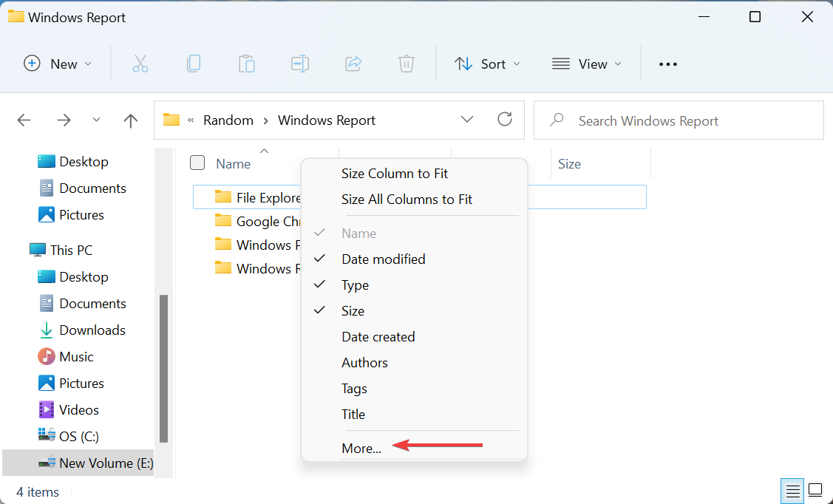This screenshot has width=833, height=504.
Task: Click the Copy icon in the toolbar
Action: pyautogui.click(x=194, y=64)
